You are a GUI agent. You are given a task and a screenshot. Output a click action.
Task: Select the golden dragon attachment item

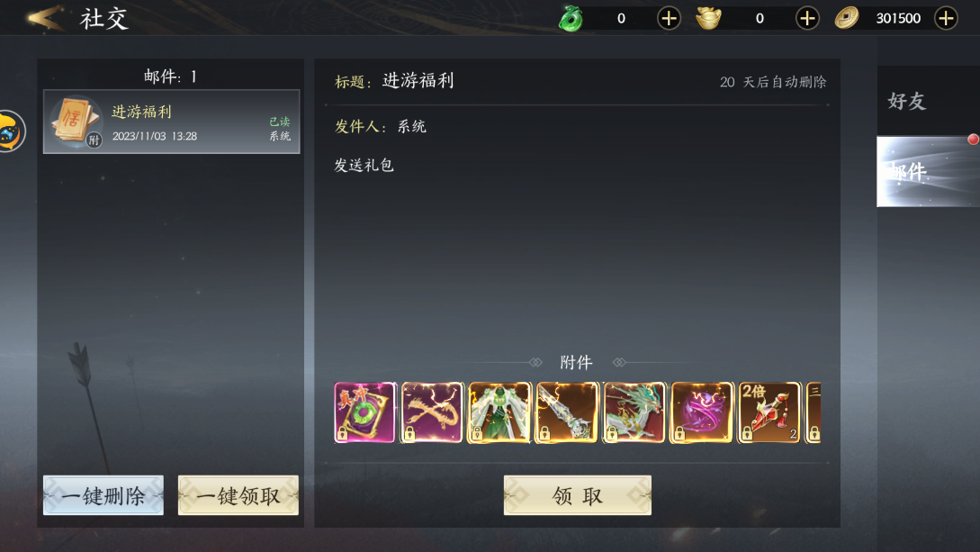[433, 412]
